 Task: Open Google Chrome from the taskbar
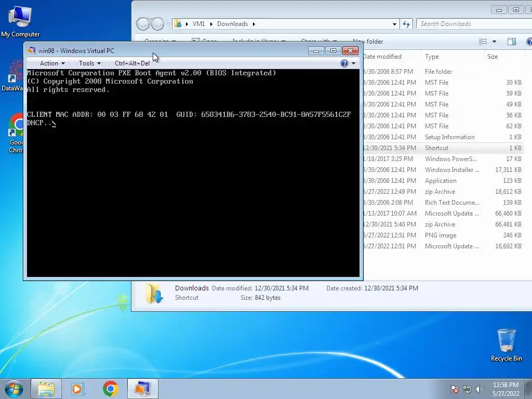point(110,389)
